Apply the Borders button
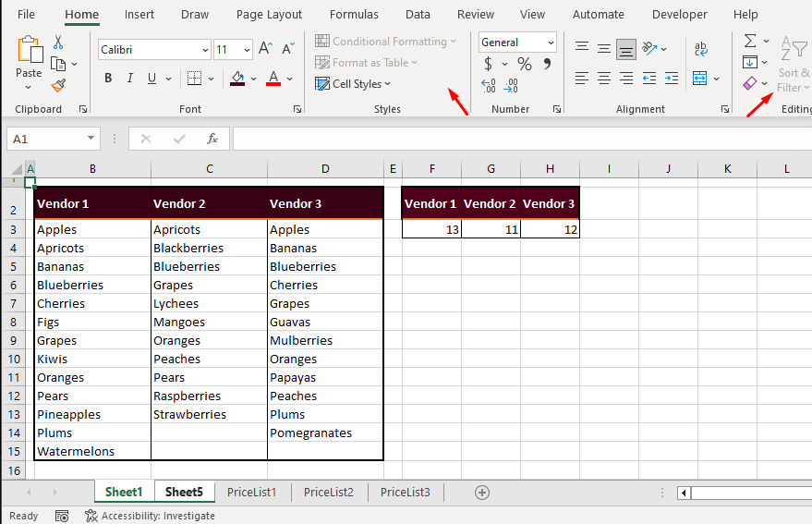 click(x=194, y=79)
